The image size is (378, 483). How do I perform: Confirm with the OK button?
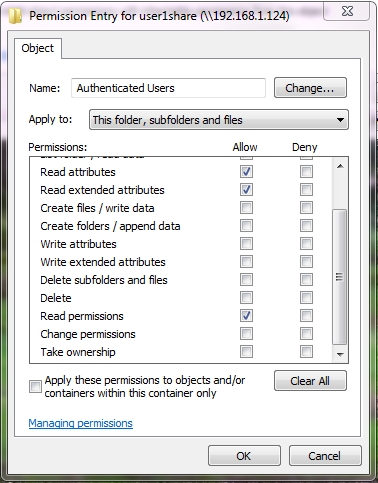click(244, 456)
